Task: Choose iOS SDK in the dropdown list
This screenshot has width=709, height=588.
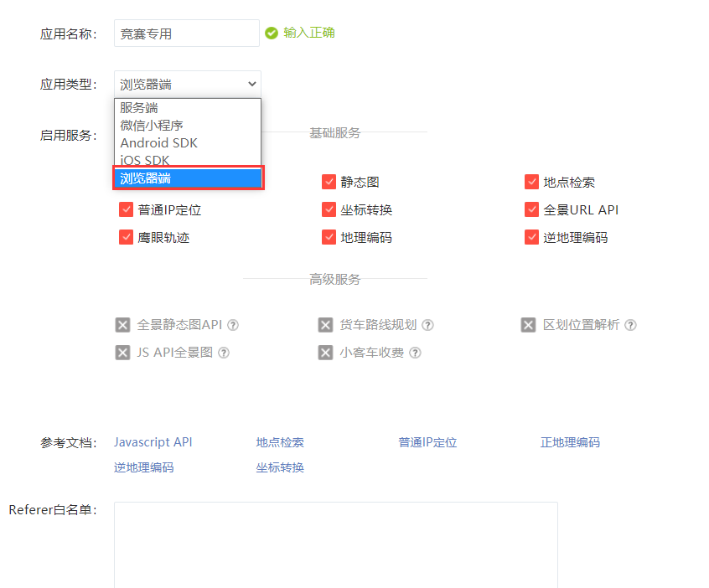Action: click(188, 159)
